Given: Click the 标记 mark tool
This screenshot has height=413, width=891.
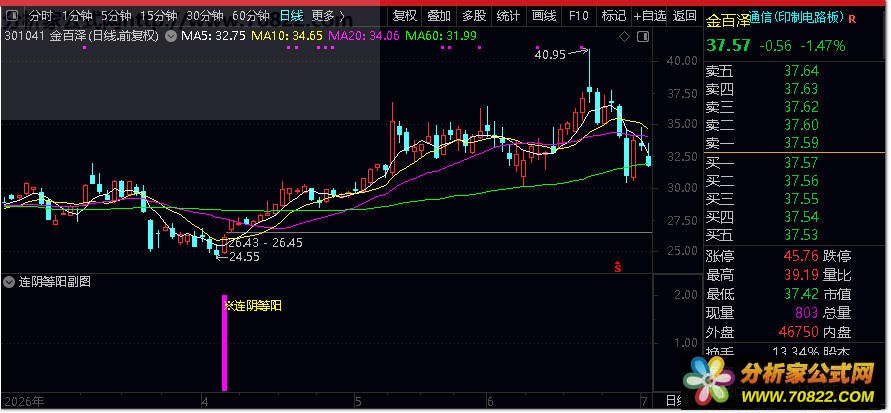Looking at the screenshot, I should [x=614, y=16].
